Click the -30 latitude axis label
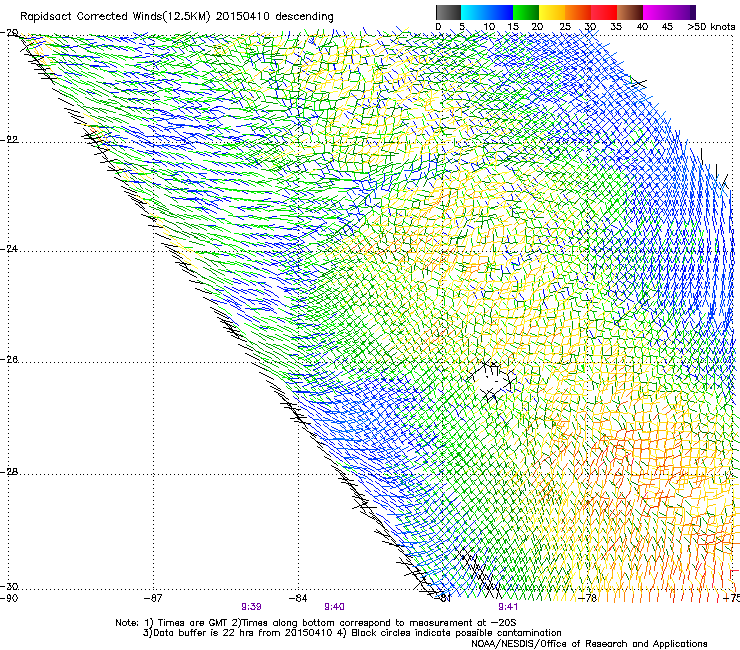 pyautogui.click(x=9, y=586)
